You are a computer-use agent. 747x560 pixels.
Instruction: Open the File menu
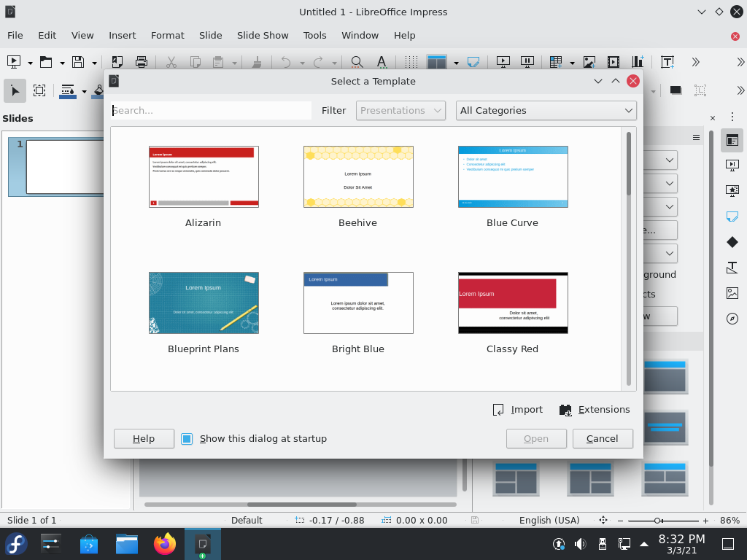[x=15, y=35]
